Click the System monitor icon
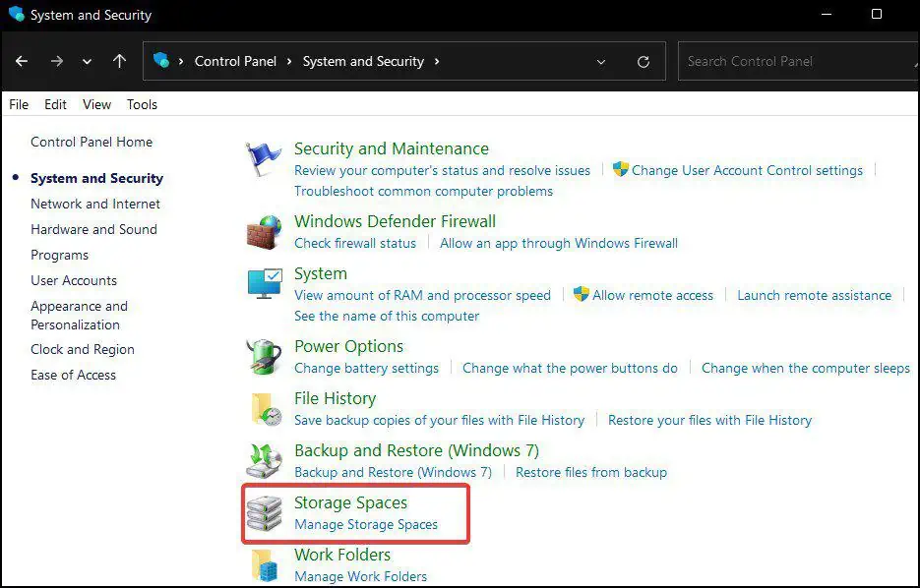 [264, 284]
